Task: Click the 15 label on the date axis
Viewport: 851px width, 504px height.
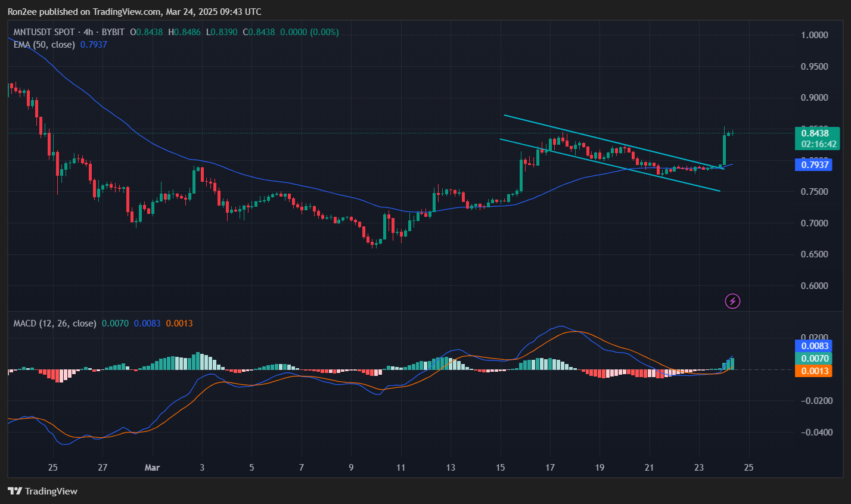Action: tap(500, 468)
